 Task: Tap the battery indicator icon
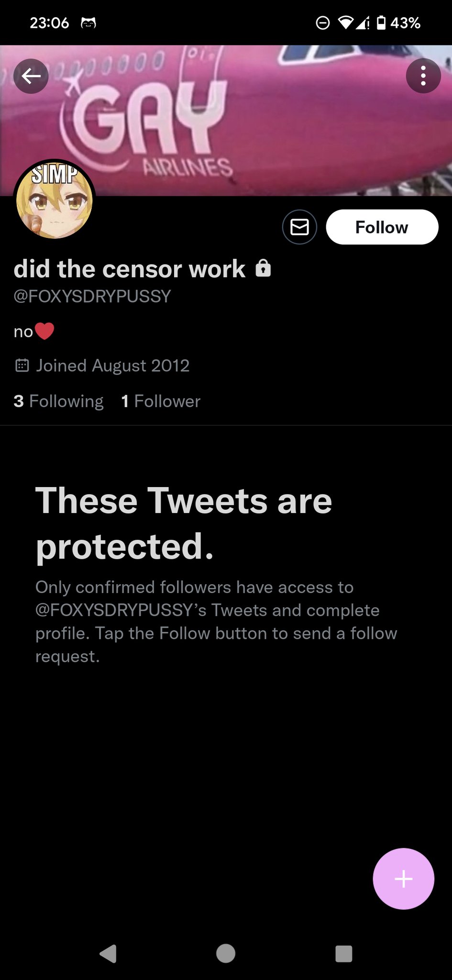tap(381, 23)
